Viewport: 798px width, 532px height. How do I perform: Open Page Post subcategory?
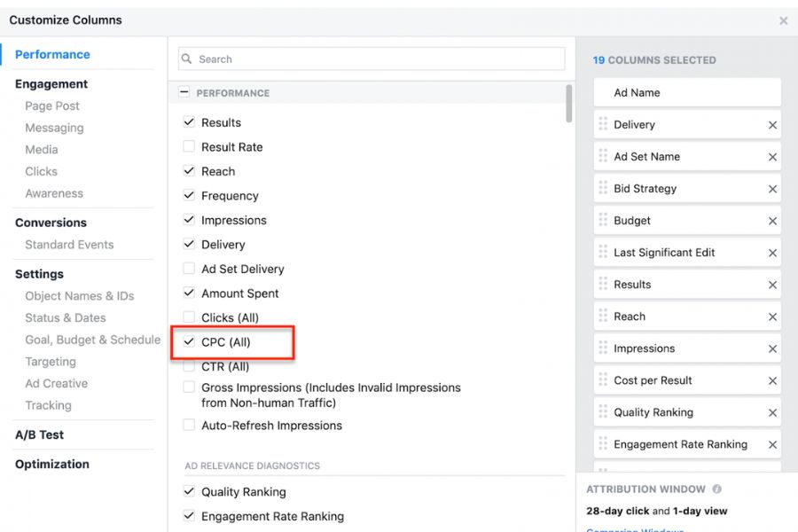pos(52,106)
